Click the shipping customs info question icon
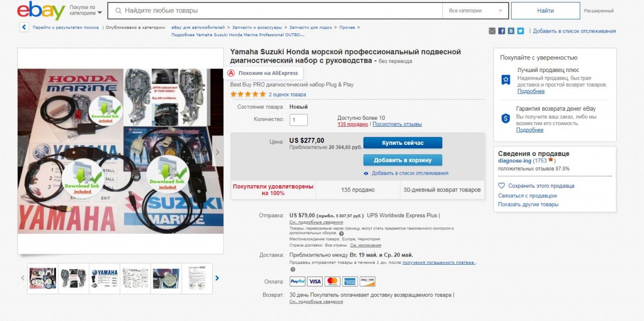The image size is (644, 321). 342,233
